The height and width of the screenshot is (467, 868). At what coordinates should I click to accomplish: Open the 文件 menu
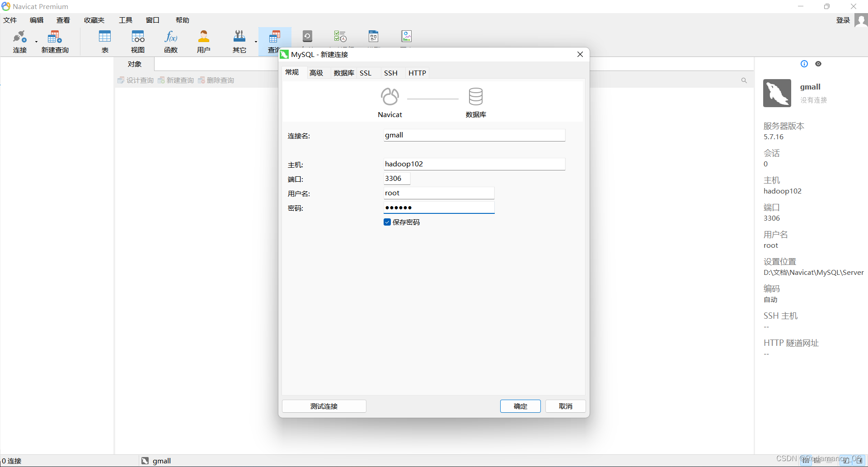(x=10, y=20)
